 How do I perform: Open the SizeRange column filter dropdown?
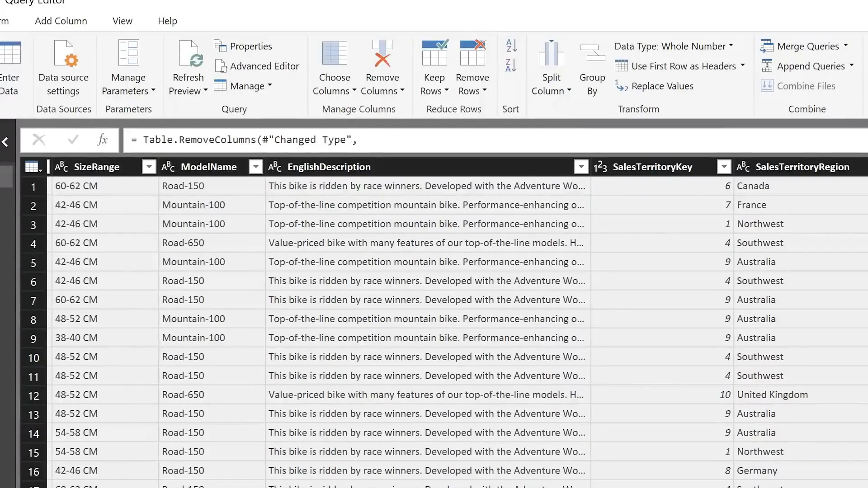[149, 167]
